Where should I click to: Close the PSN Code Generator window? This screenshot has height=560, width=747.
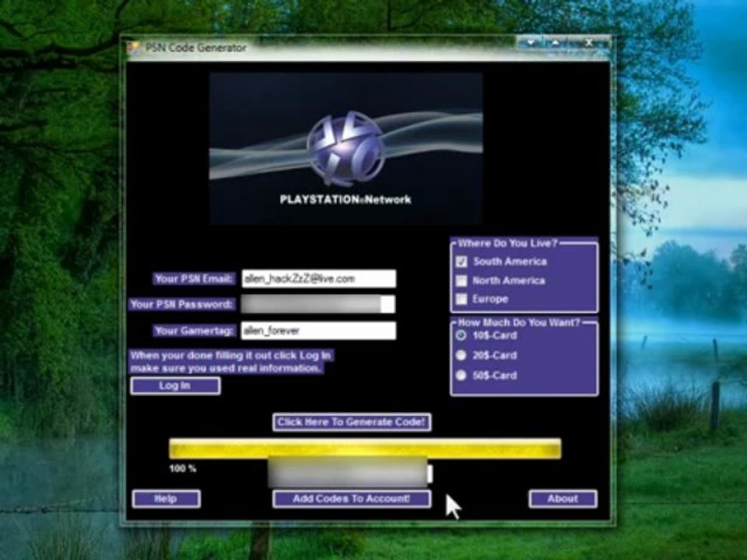589,43
